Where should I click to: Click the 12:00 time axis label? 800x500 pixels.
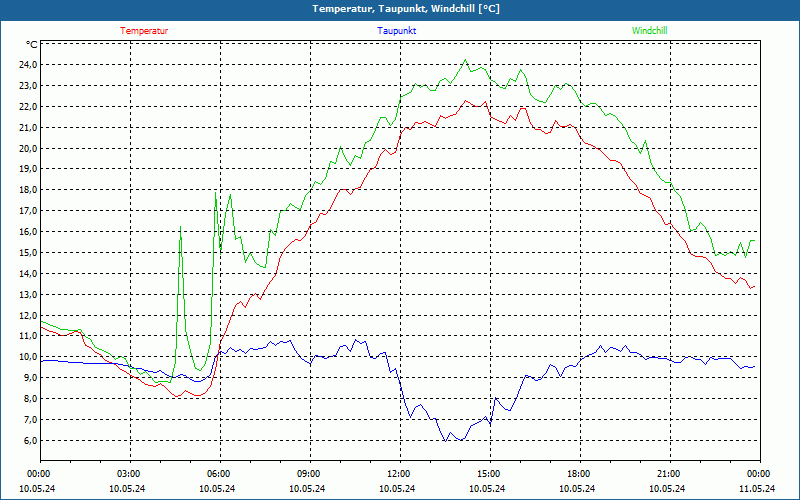(399, 474)
